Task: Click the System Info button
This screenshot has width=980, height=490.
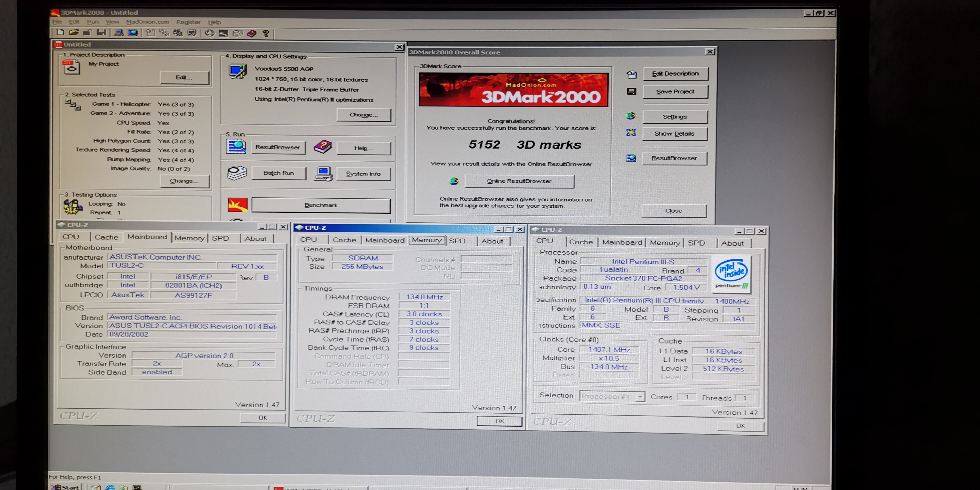Action: point(363,174)
